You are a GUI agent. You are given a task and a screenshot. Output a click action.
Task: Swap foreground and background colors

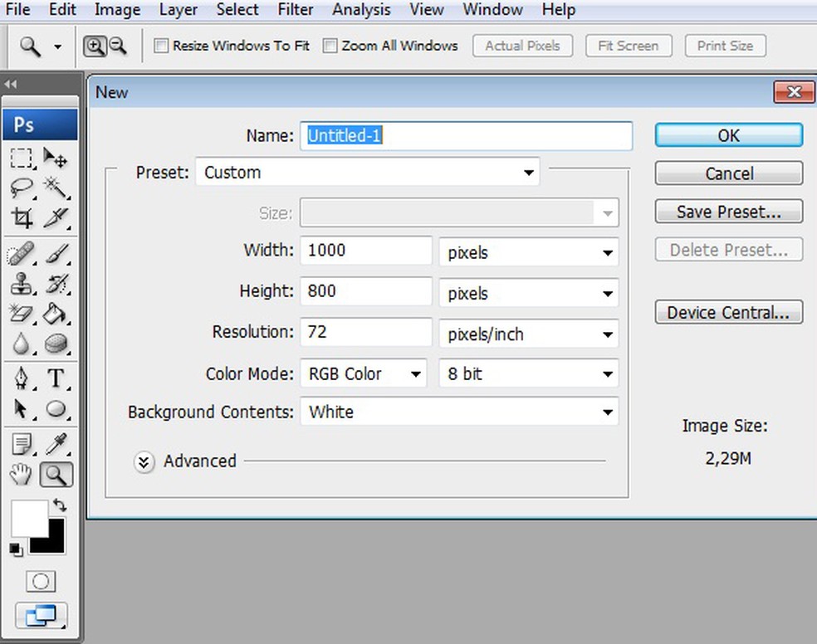click(60, 505)
